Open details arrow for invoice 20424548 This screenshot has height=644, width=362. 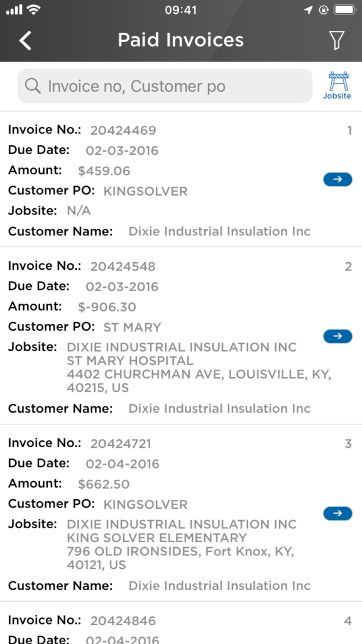pos(337,336)
